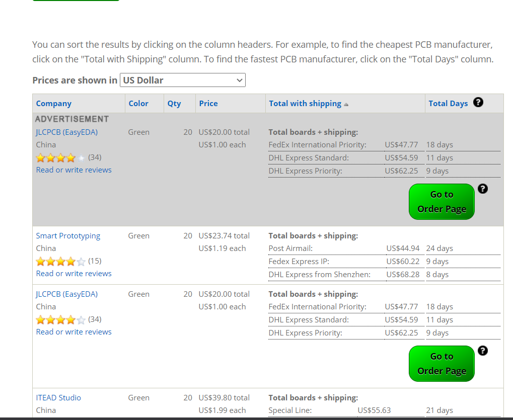Viewport: 513px width, 420px height.
Task: Click star rating in non-advertisement JLCPCB row
Action: pos(60,320)
